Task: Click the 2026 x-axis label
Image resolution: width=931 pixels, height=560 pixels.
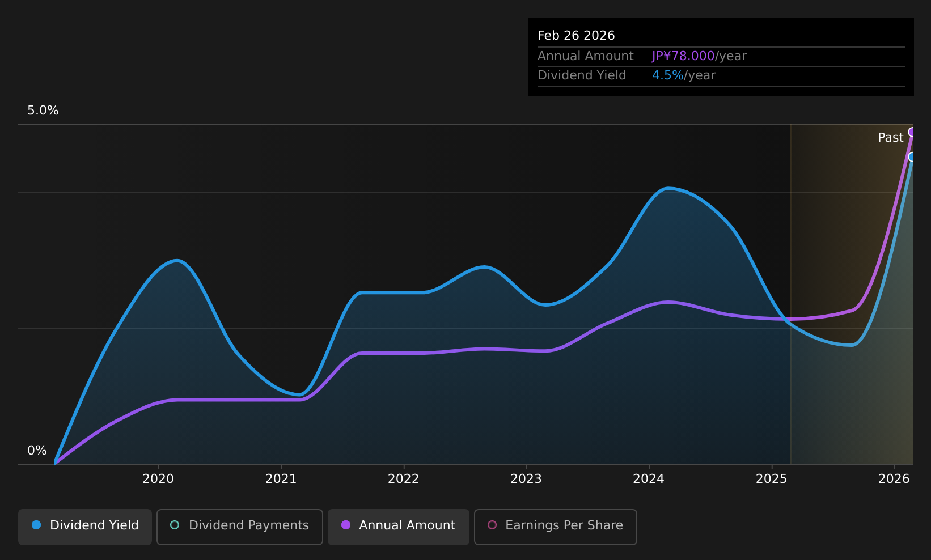Action: point(894,479)
